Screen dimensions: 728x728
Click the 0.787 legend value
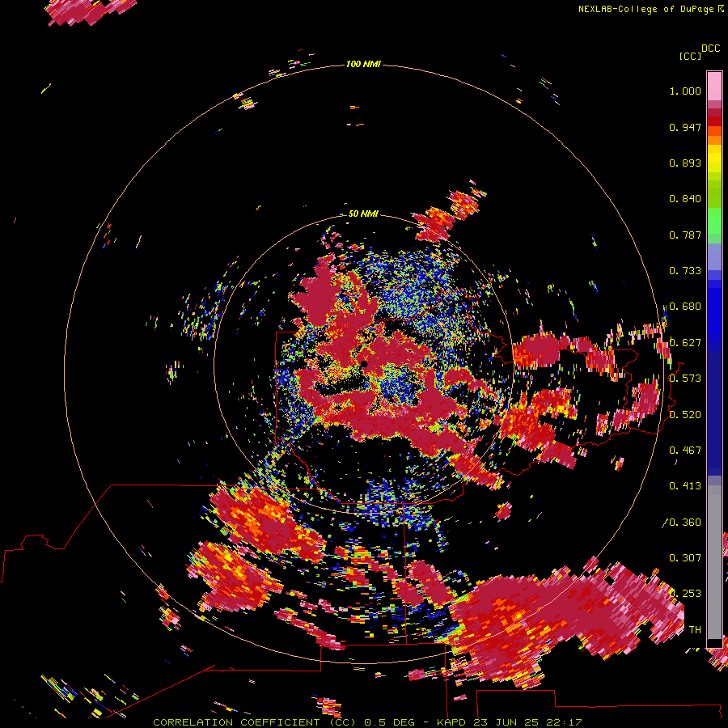pos(685,235)
